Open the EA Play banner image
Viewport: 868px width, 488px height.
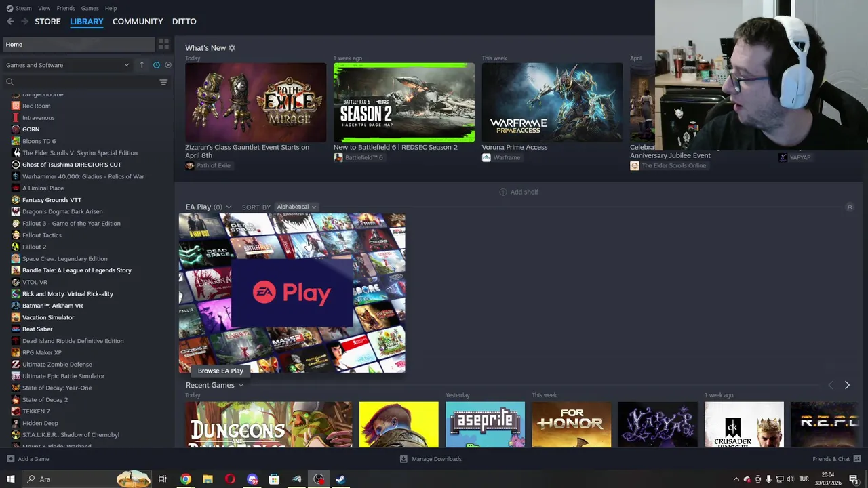point(292,293)
